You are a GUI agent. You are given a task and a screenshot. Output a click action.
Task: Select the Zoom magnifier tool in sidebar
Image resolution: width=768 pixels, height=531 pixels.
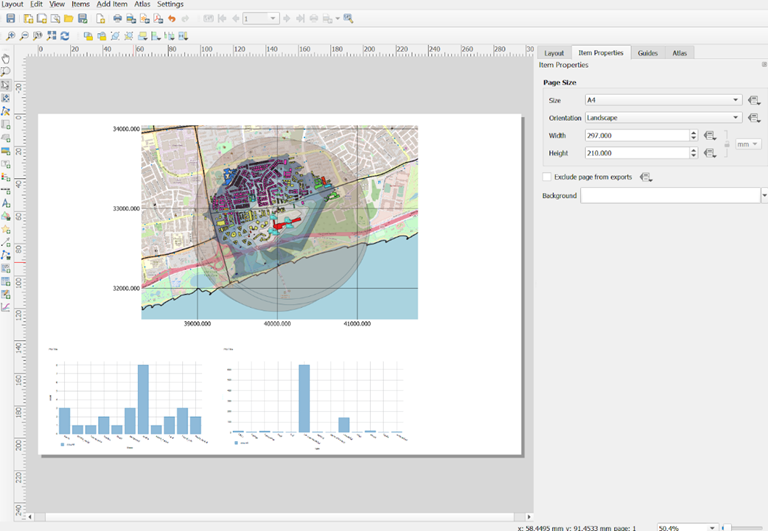(6, 72)
